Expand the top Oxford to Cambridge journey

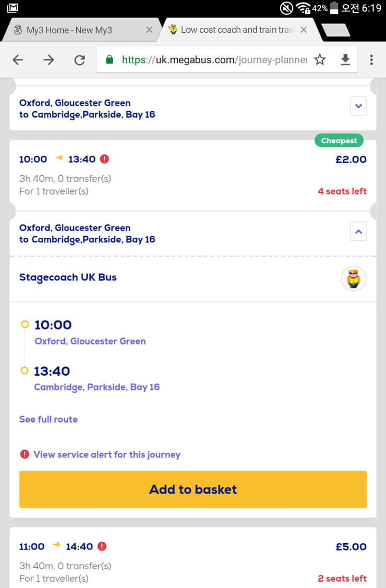(x=358, y=106)
